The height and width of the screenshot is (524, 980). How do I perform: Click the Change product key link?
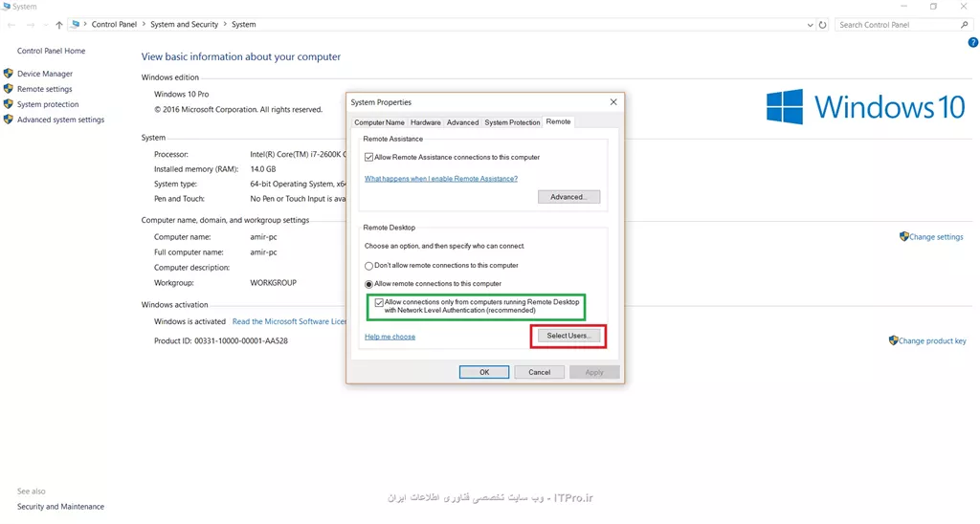pyautogui.click(x=932, y=341)
